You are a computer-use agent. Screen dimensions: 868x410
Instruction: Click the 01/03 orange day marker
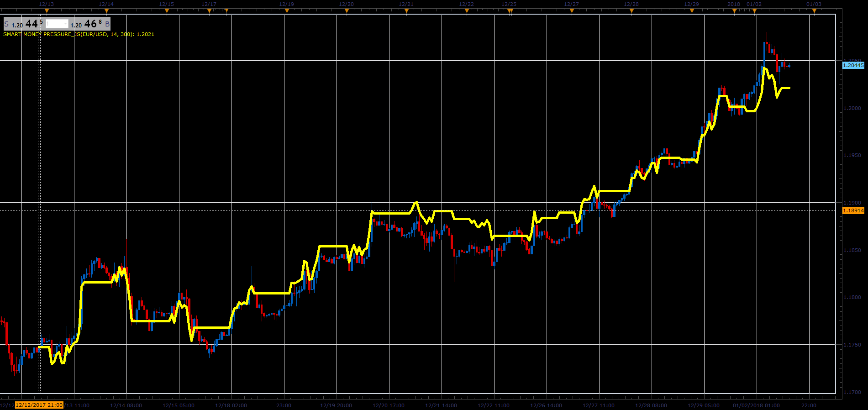point(814,11)
